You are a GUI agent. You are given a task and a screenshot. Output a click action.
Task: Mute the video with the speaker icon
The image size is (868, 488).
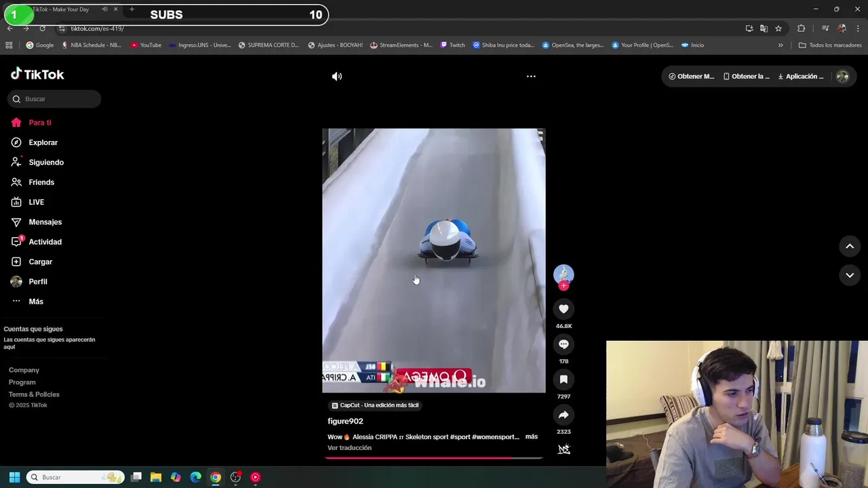[x=336, y=77]
